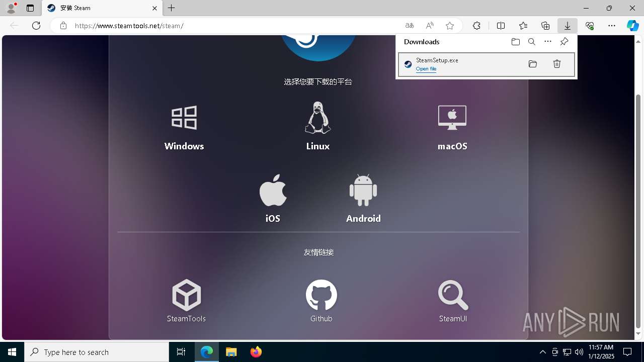644x362 pixels.
Task: Click the address bar URL field
Action: (x=236, y=26)
